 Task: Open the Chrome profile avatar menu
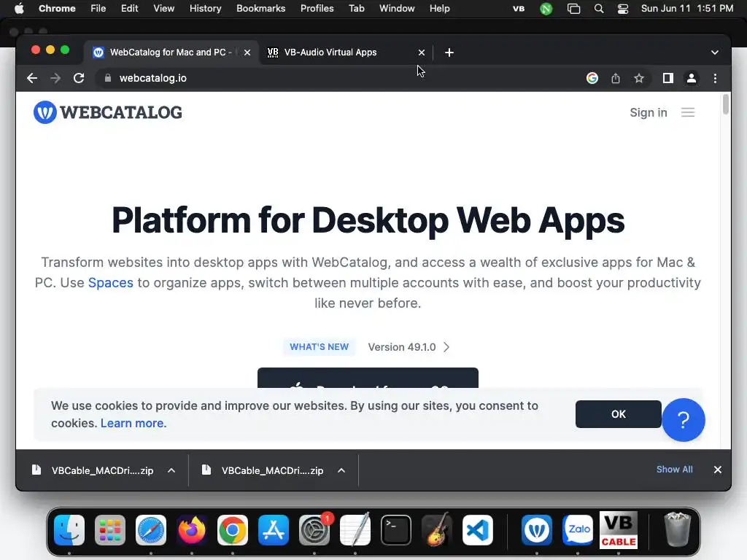coord(692,78)
